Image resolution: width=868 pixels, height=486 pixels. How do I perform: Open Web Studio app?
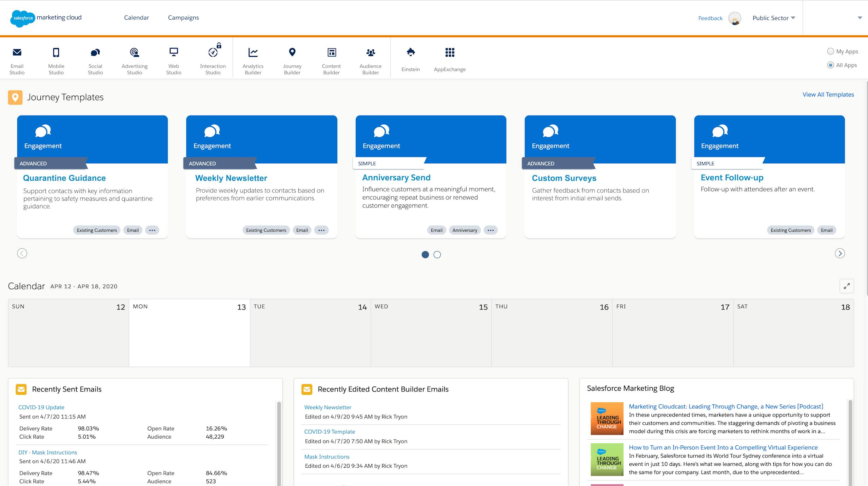[174, 60]
